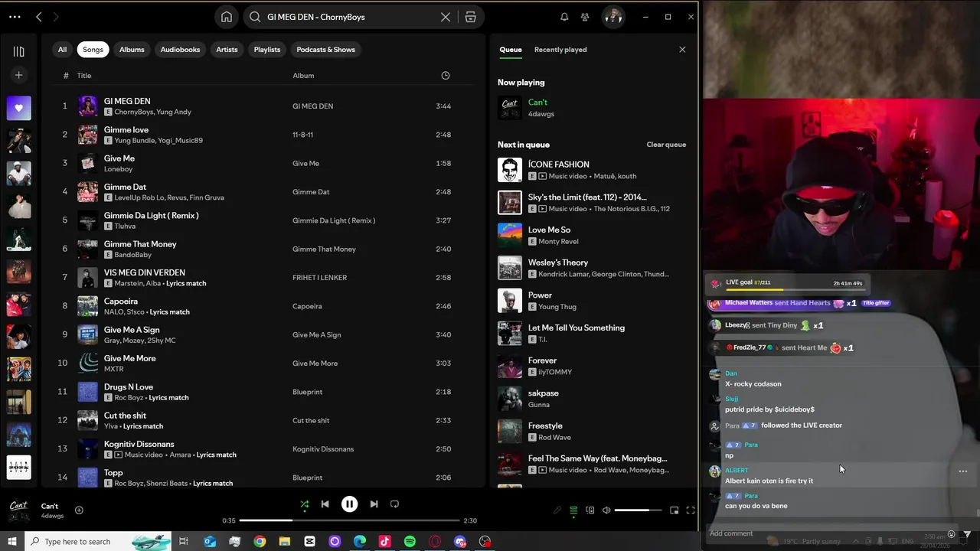Open File Explorer from the taskbar
Viewport: 980px width, 551px height.
285,542
